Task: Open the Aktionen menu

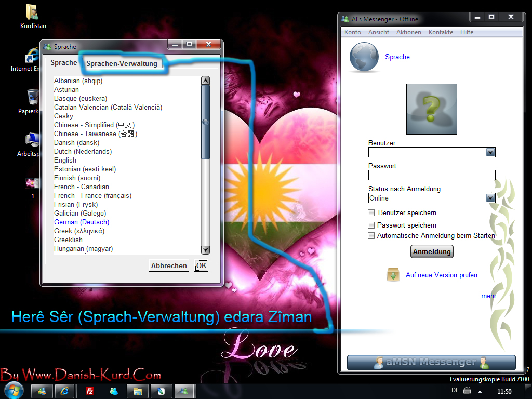Action: click(408, 32)
